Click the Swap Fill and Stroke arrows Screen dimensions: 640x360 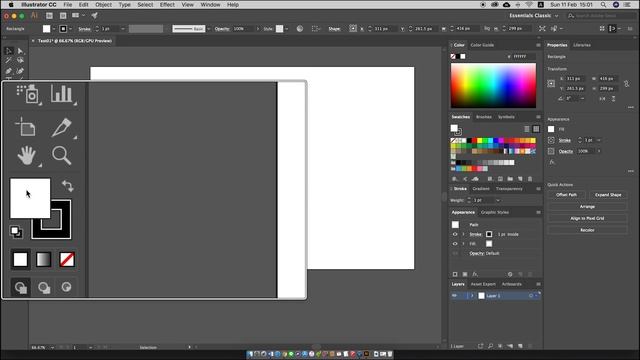pyautogui.click(x=68, y=186)
